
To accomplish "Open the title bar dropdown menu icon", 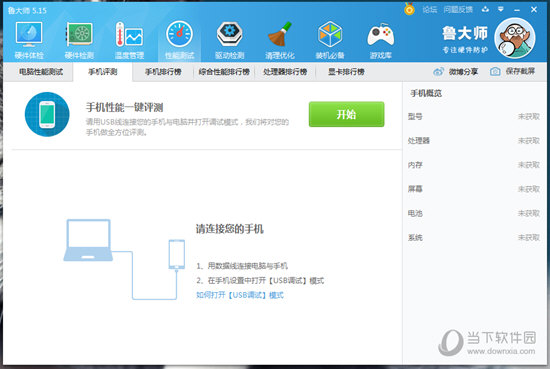I will click(501, 9).
